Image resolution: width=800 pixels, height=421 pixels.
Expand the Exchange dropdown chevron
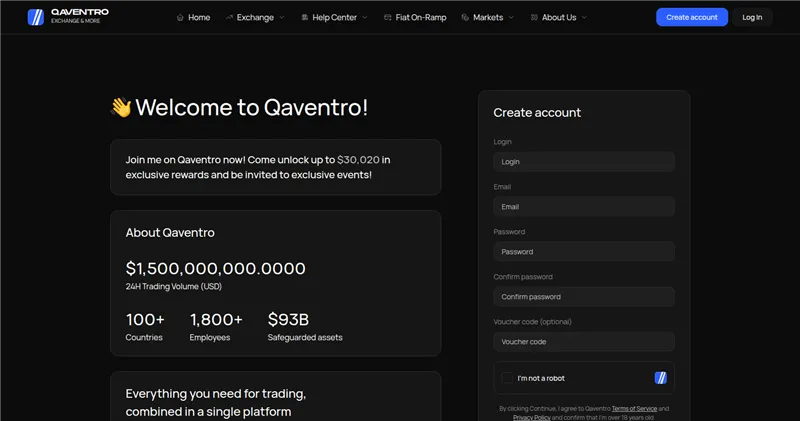point(282,17)
